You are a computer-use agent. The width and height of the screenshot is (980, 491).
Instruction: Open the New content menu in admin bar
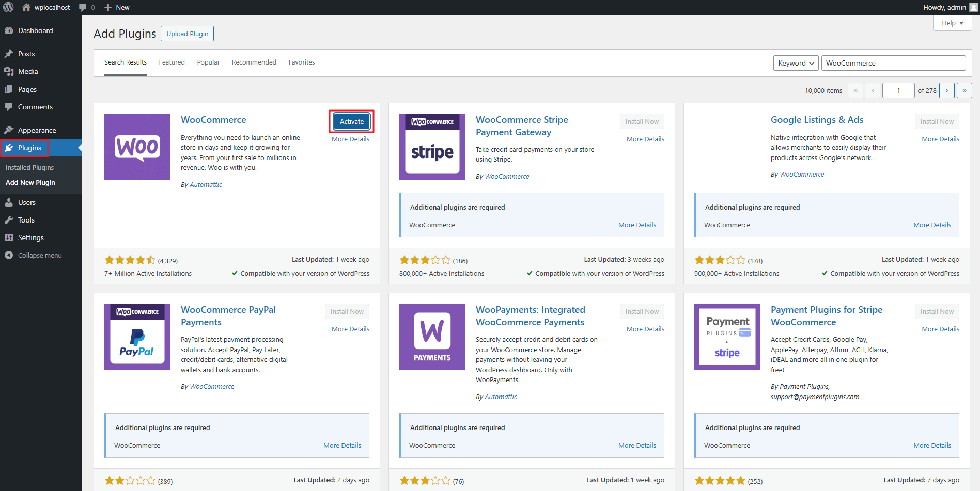tap(117, 7)
